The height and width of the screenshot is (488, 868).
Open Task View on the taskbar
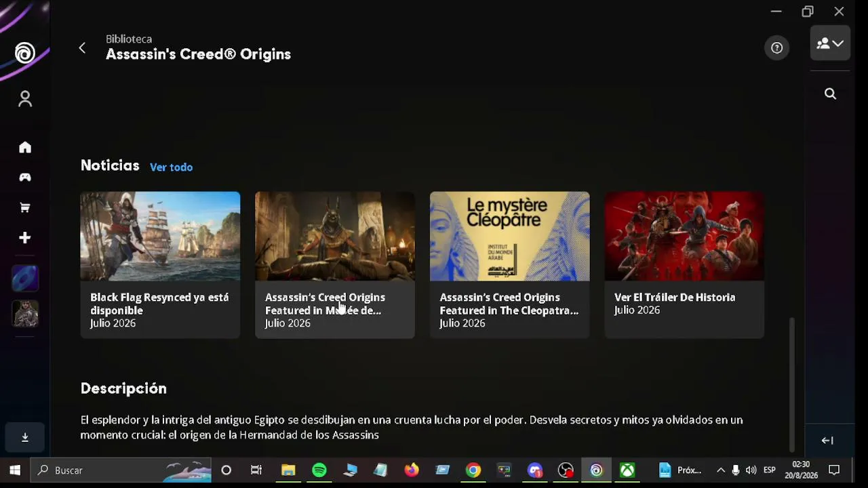coord(256,470)
